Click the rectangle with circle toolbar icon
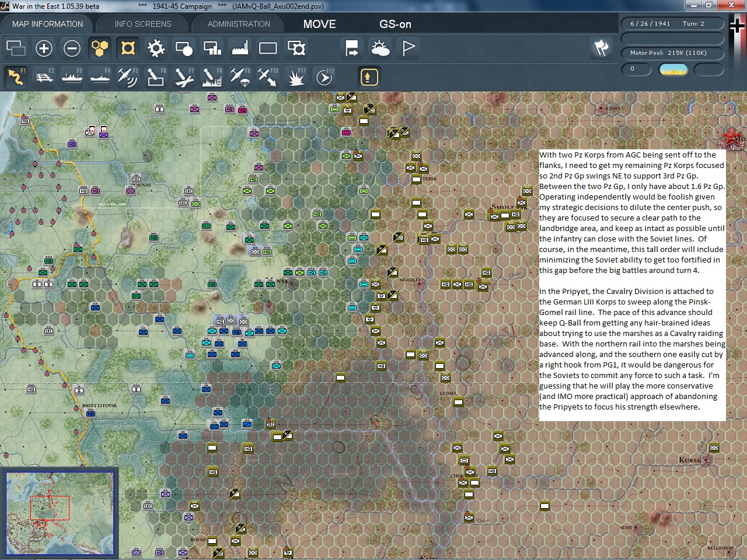The image size is (747, 560). point(184,48)
